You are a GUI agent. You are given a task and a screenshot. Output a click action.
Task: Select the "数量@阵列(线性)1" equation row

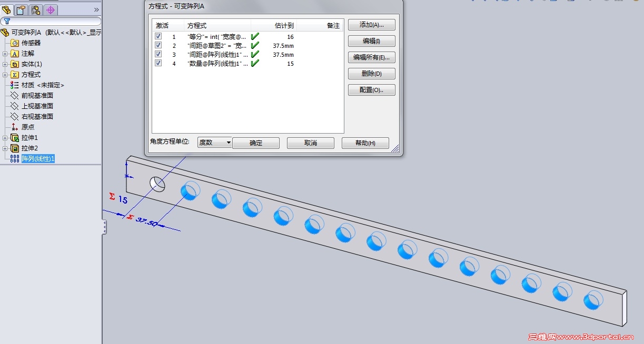247,63
